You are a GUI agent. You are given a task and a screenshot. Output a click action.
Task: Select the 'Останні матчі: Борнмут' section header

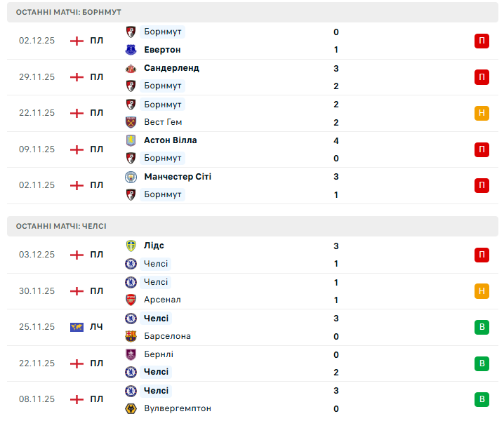point(68,13)
